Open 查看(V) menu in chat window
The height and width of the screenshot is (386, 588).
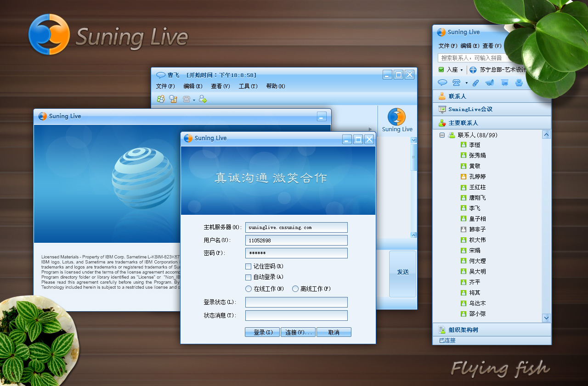(x=220, y=86)
